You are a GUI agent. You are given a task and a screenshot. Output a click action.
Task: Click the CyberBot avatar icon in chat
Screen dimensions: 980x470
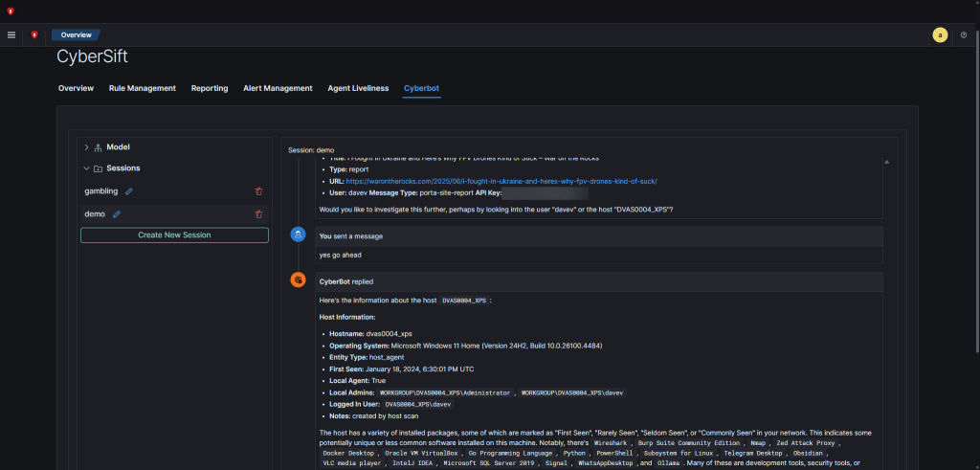click(299, 280)
